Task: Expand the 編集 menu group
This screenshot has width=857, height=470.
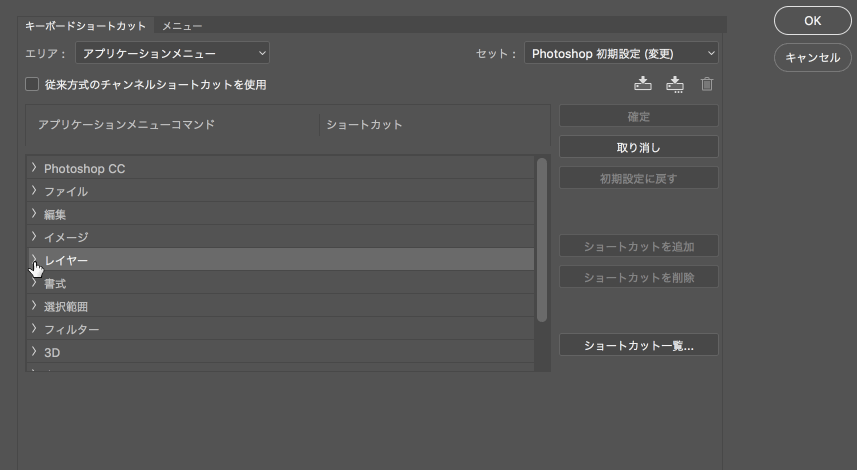Action: point(34,214)
